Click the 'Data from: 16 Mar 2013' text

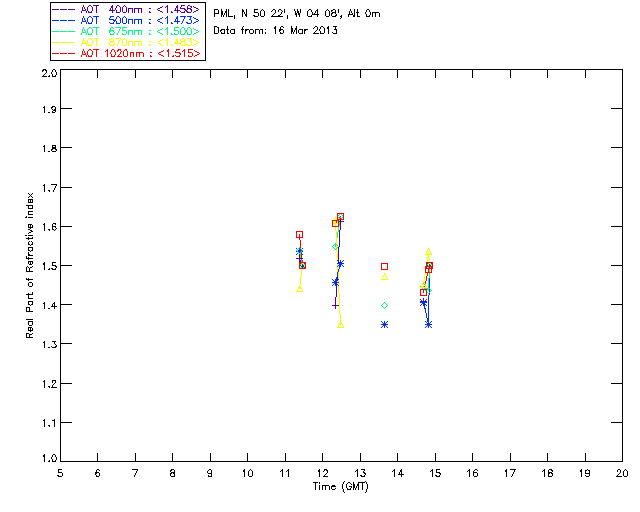click(276, 31)
